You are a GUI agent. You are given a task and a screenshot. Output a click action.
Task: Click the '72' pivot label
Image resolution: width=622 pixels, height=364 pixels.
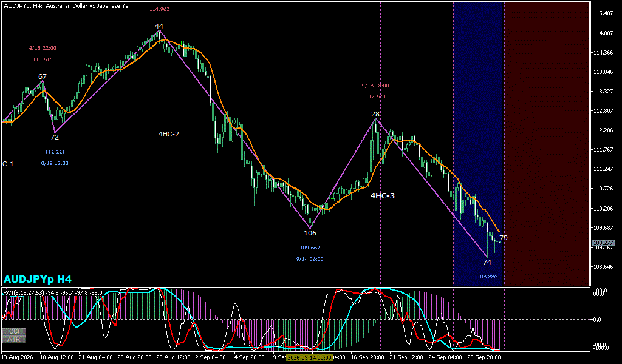coord(55,137)
